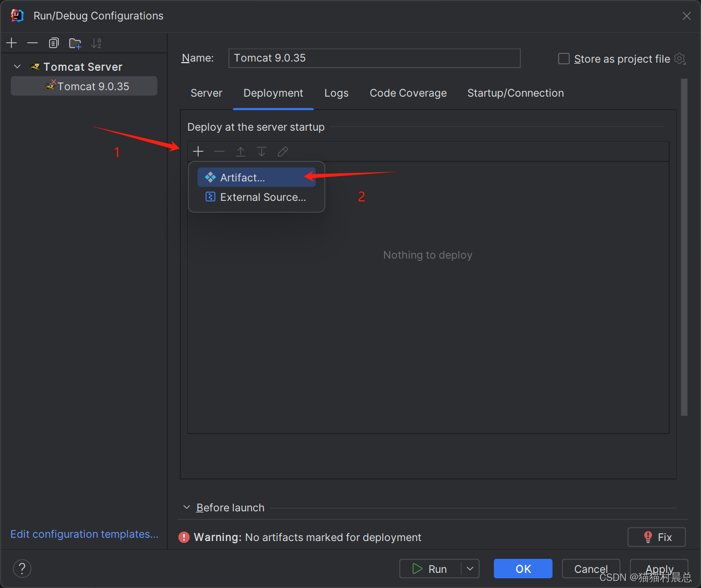Confirm with the OK button
This screenshot has height=588, width=701.
pos(523,569)
